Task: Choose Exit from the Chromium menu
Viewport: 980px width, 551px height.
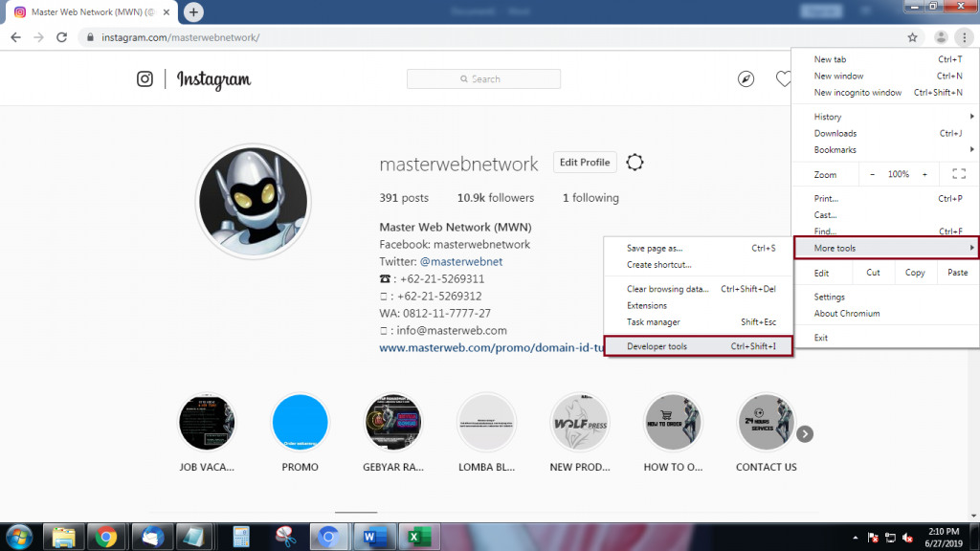Action: 885,338
